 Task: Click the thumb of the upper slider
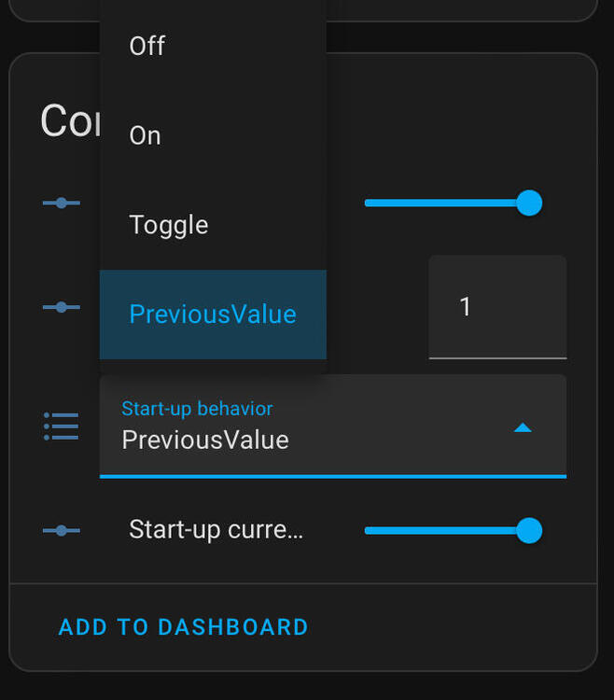pos(529,203)
